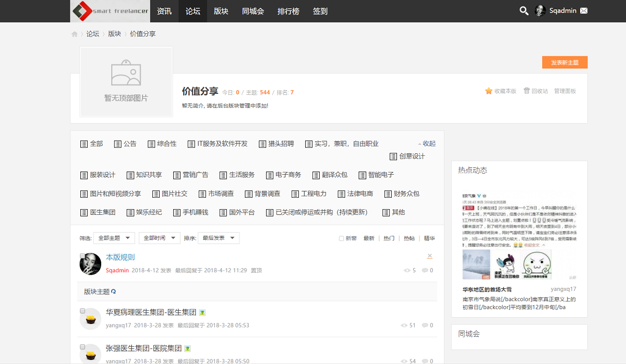Switch to the 资讯 nav tab

point(164,11)
